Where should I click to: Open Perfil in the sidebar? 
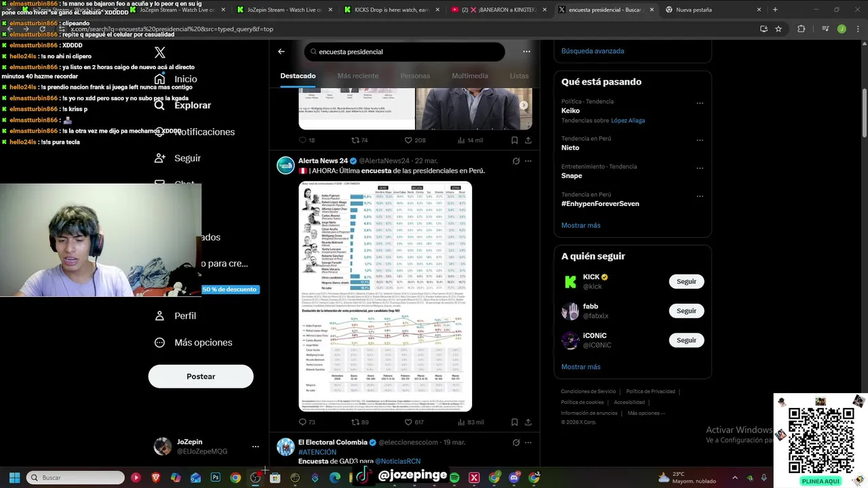(x=175, y=316)
